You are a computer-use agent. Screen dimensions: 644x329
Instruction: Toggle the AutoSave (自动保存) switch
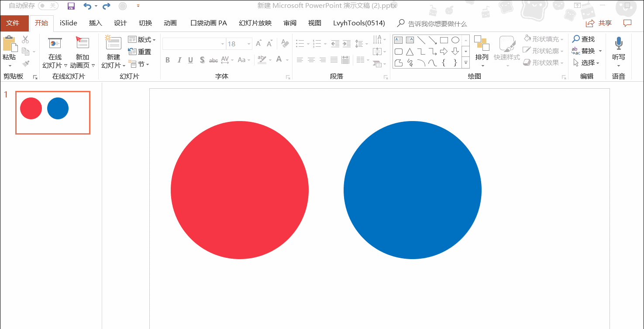pos(48,6)
